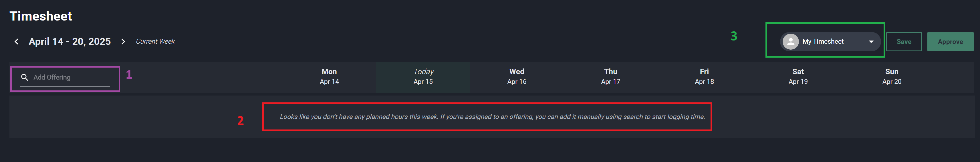This screenshot has width=980, height=162.
Task: Click the user avatar icon
Action: [x=791, y=42]
